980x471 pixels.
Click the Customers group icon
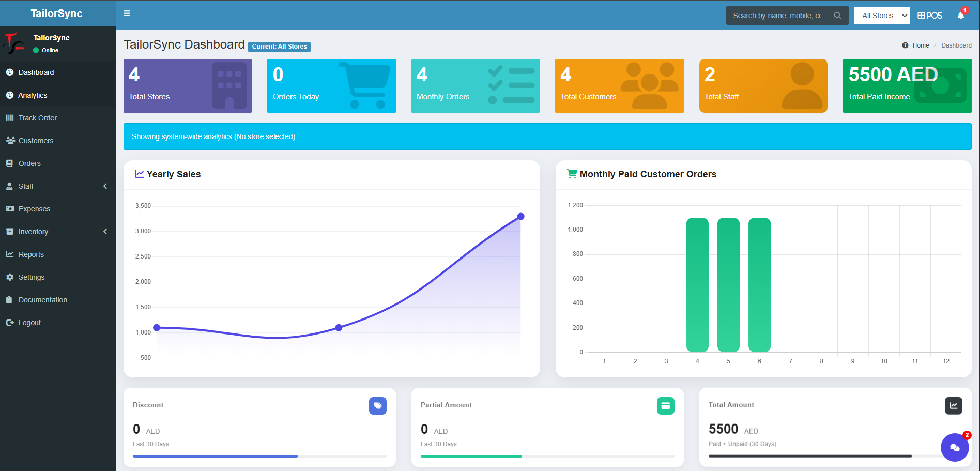[x=10, y=141]
